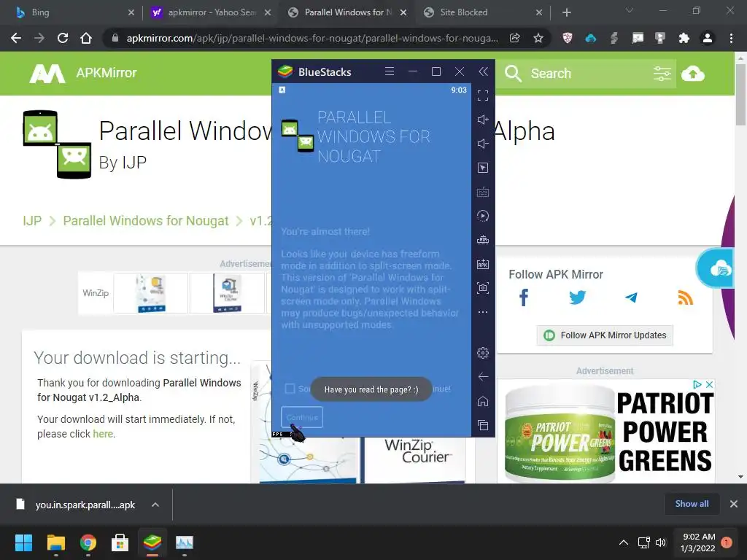The width and height of the screenshot is (747, 560).
Task: Tick the checkbox above Continue button
Action: 290,389
